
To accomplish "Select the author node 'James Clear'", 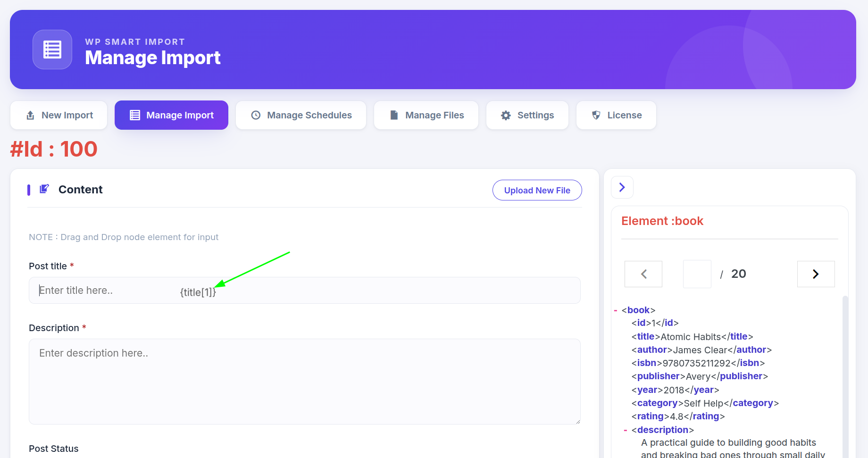I will click(702, 350).
